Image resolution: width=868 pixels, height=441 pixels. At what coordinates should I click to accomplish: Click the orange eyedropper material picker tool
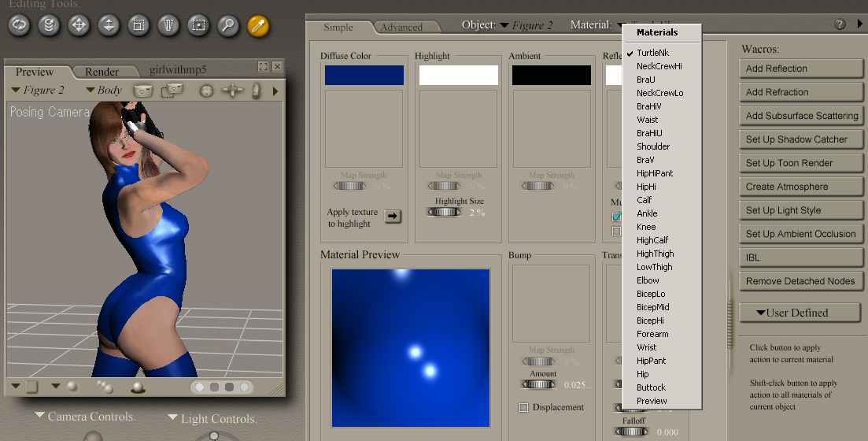pyautogui.click(x=258, y=25)
